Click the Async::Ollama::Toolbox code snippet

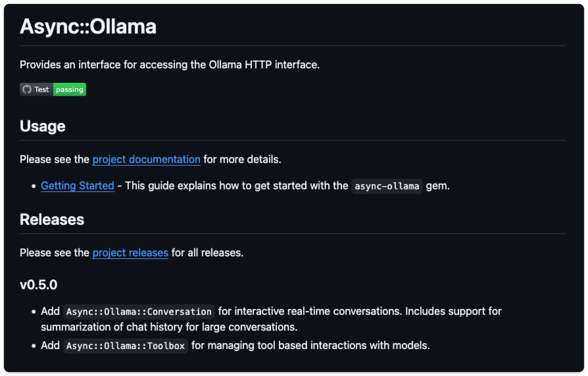coord(126,346)
